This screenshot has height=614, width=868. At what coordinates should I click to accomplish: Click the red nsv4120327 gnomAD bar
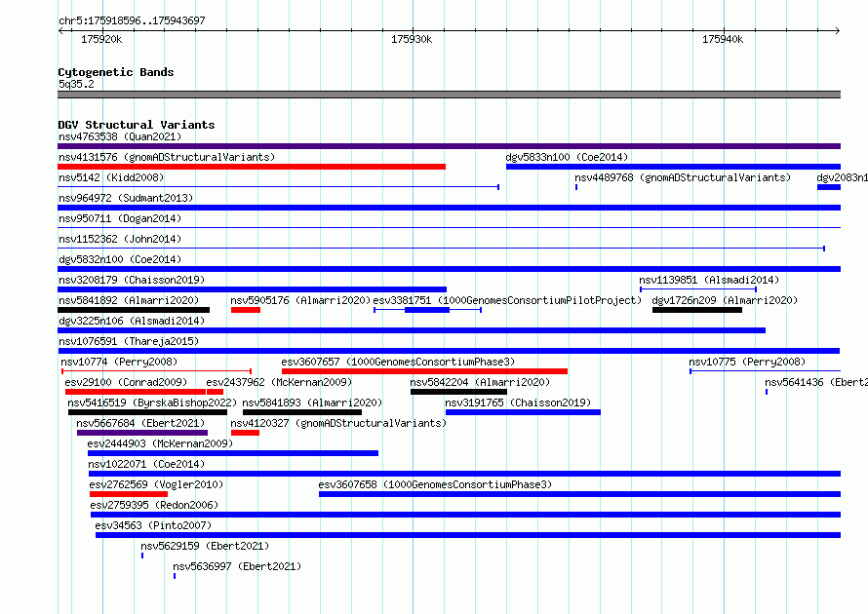(245, 433)
